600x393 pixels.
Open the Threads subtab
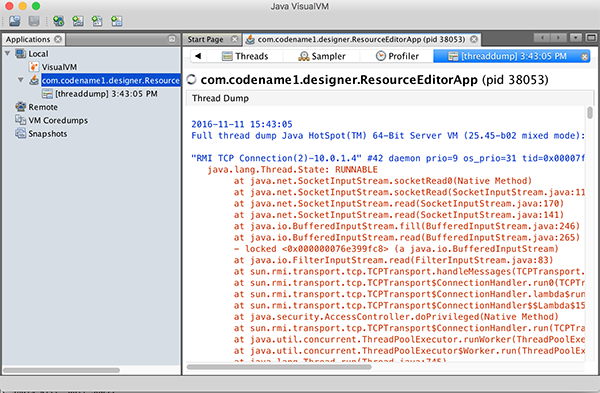(x=245, y=56)
